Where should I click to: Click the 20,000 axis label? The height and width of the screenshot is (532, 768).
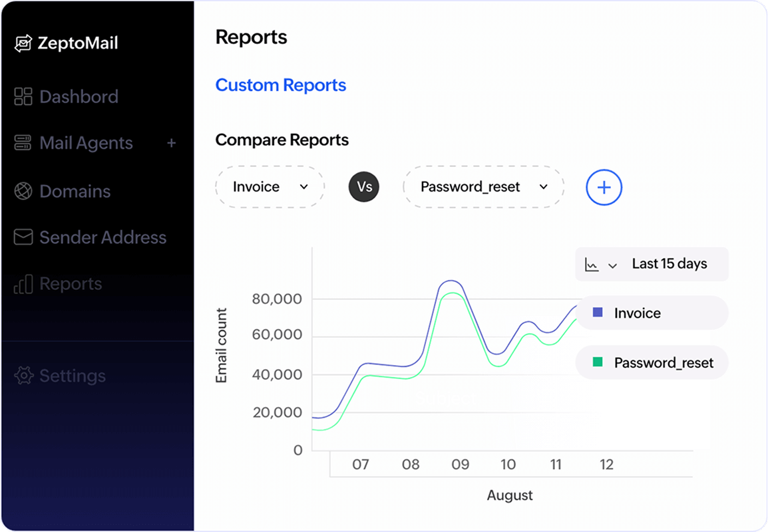point(278,412)
